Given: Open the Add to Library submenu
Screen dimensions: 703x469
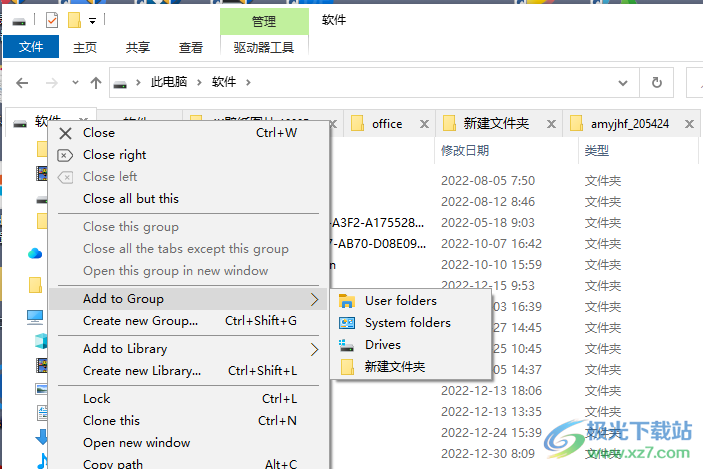Looking at the screenshot, I should pyautogui.click(x=188, y=349).
